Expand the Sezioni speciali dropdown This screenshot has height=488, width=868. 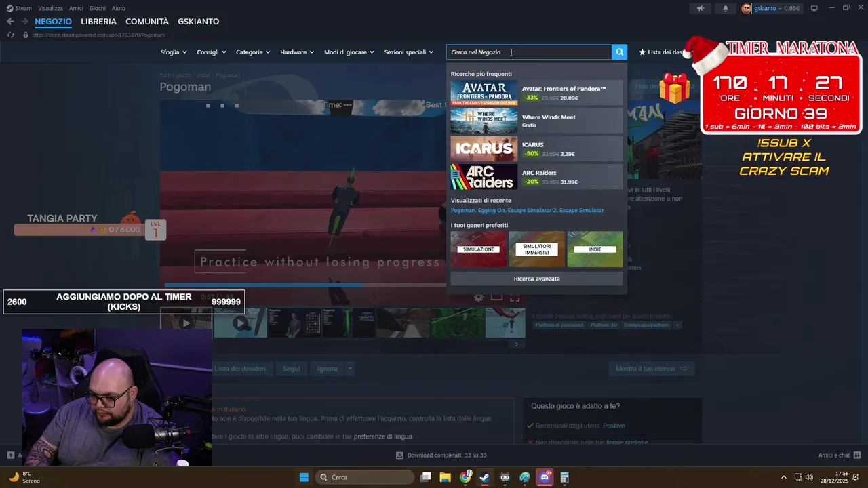[408, 52]
